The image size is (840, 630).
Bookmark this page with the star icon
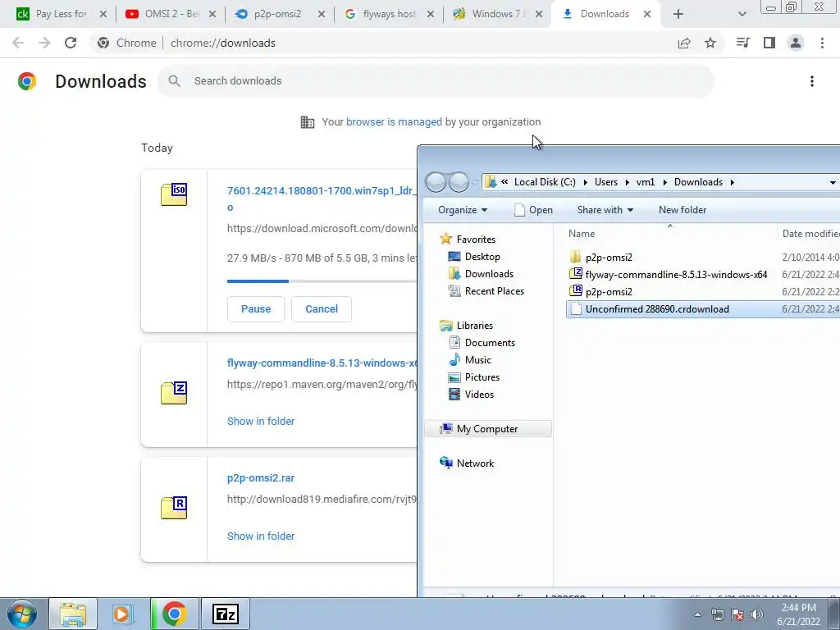[710, 43]
